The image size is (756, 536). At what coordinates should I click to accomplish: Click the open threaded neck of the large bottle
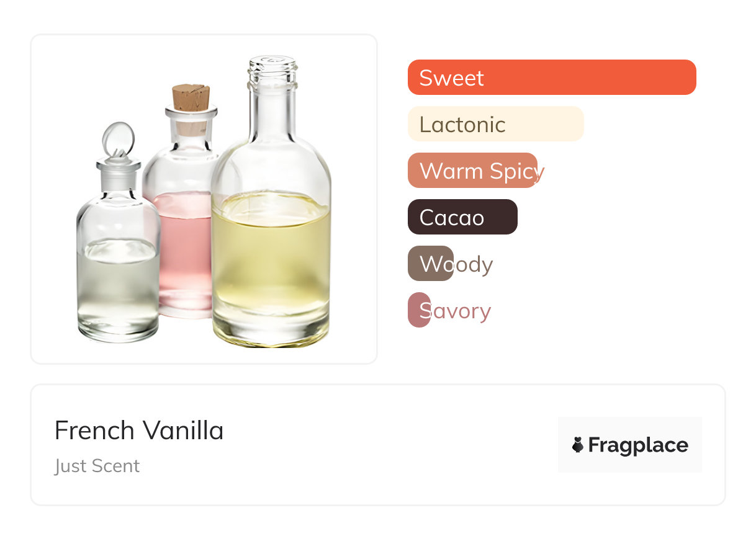coord(272,70)
